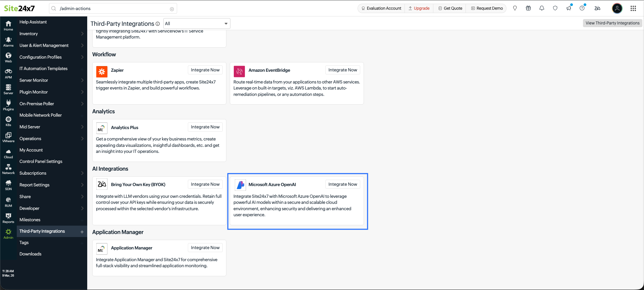The width and height of the screenshot is (644, 290).
Task: Click the Evaluation Account label
Action: click(x=381, y=8)
